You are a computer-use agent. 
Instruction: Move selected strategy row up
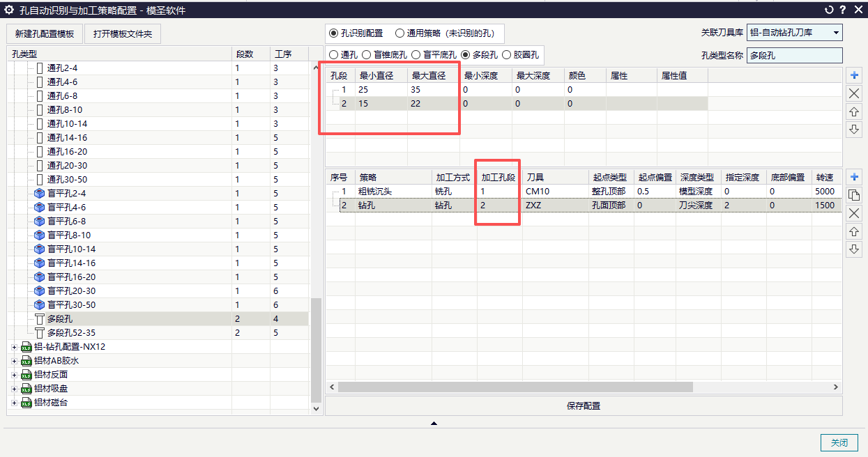point(854,231)
